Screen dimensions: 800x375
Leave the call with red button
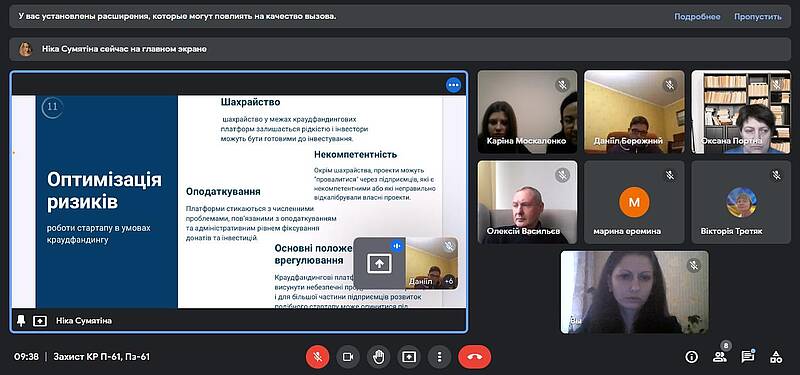pyautogui.click(x=474, y=357)
